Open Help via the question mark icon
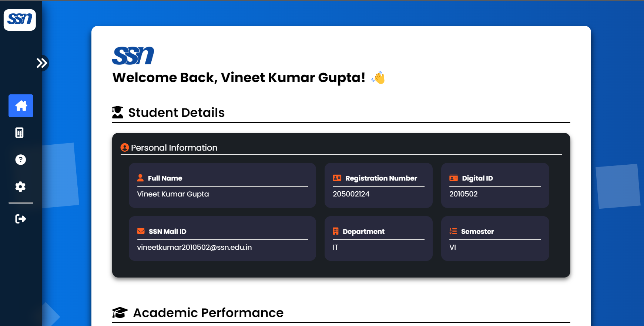 pos(21,160)
